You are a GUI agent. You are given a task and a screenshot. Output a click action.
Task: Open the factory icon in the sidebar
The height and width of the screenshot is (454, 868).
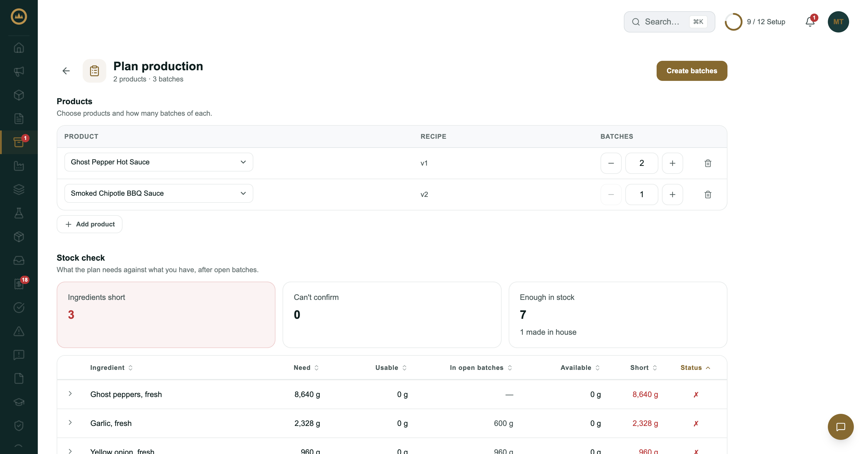[19, 165]
